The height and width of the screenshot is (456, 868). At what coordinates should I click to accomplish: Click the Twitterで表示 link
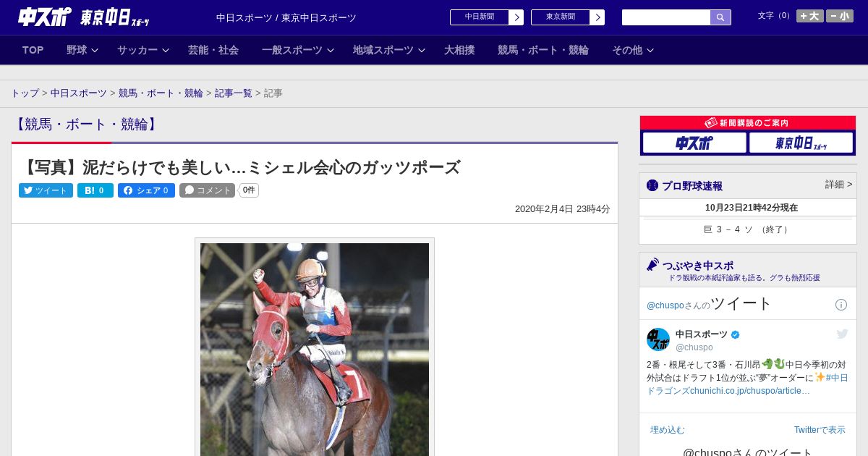pyautogui.click(x=820, y=430)
